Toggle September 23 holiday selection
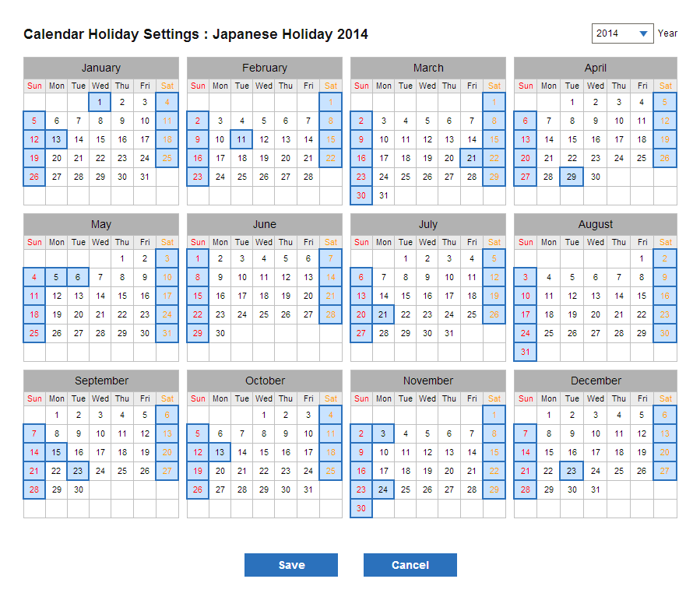 [78, 471]
